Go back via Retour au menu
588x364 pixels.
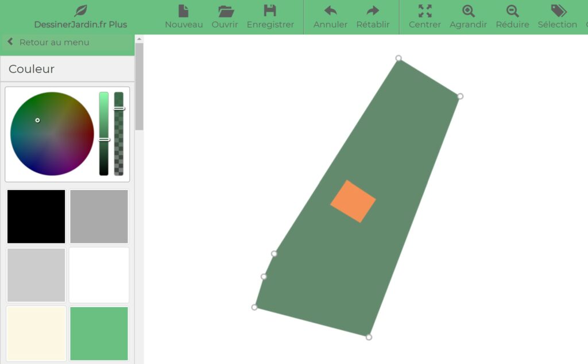[48, 42]
